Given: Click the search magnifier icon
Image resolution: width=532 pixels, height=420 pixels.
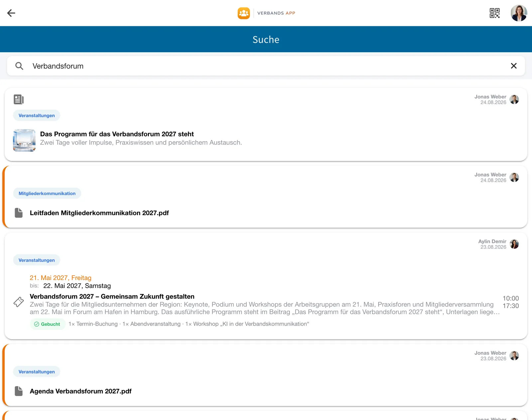Looking at the screenshot, I should point(19,66).
